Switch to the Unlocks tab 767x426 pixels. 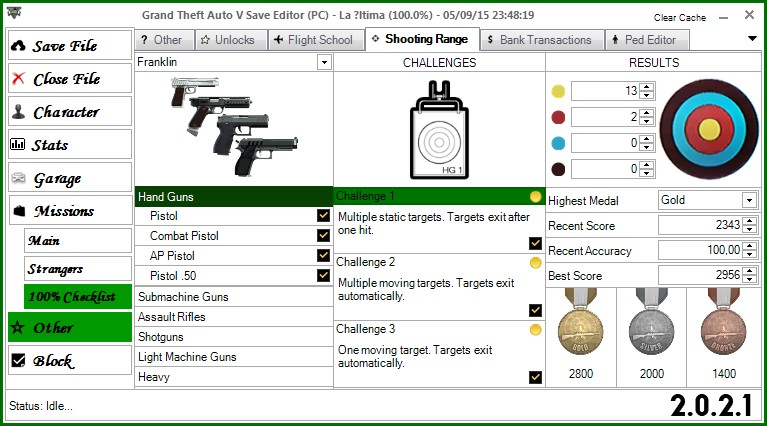pos(231,40)
